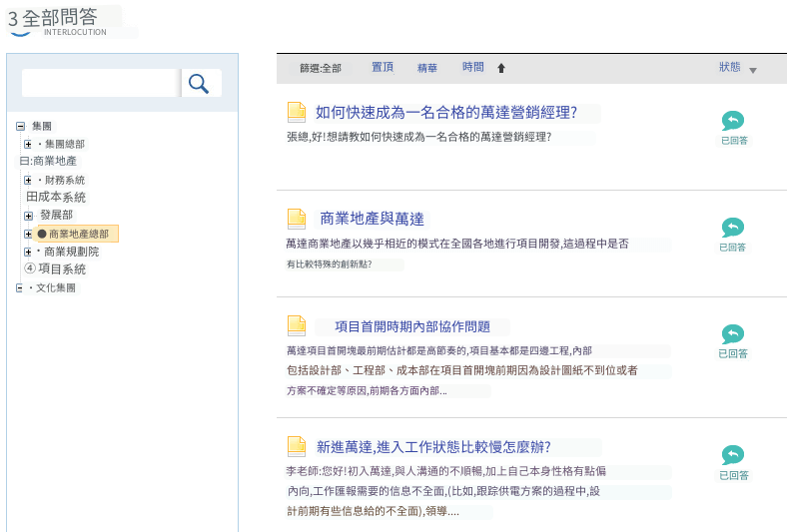This screenshot has height=532, width=787.
Task: Open the 狀態 filter label
Action: 730,67
